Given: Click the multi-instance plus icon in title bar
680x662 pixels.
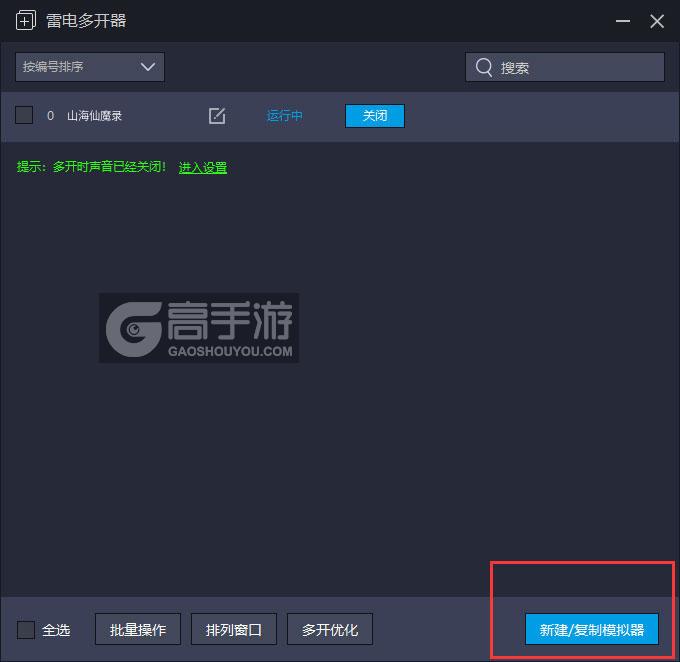Looking at the screenshot, I should tap(26, 20).
